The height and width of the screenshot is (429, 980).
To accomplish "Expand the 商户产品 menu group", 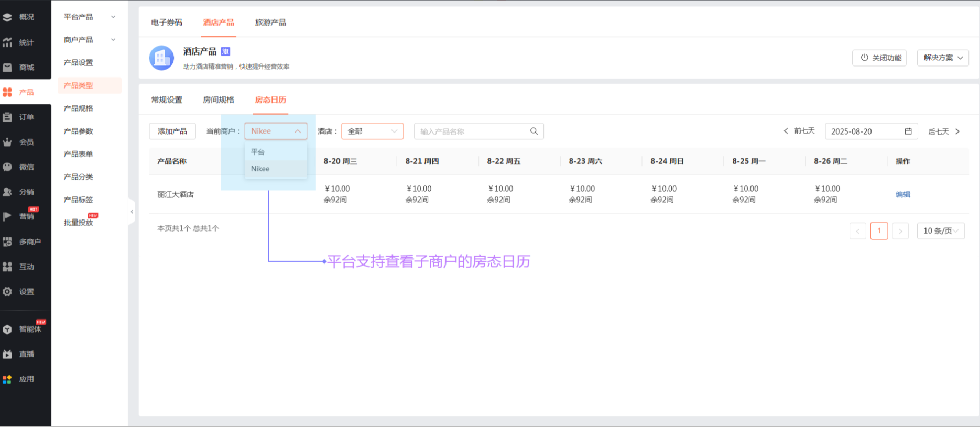I will pyautogui.click(x=90, y=40).
